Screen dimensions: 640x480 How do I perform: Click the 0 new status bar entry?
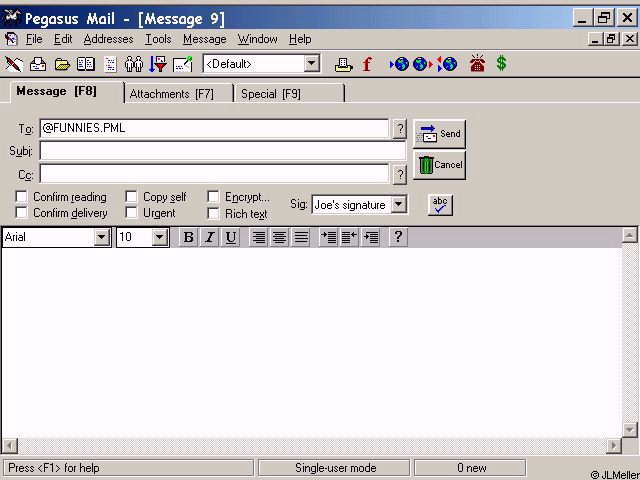(x=470, y=468)
